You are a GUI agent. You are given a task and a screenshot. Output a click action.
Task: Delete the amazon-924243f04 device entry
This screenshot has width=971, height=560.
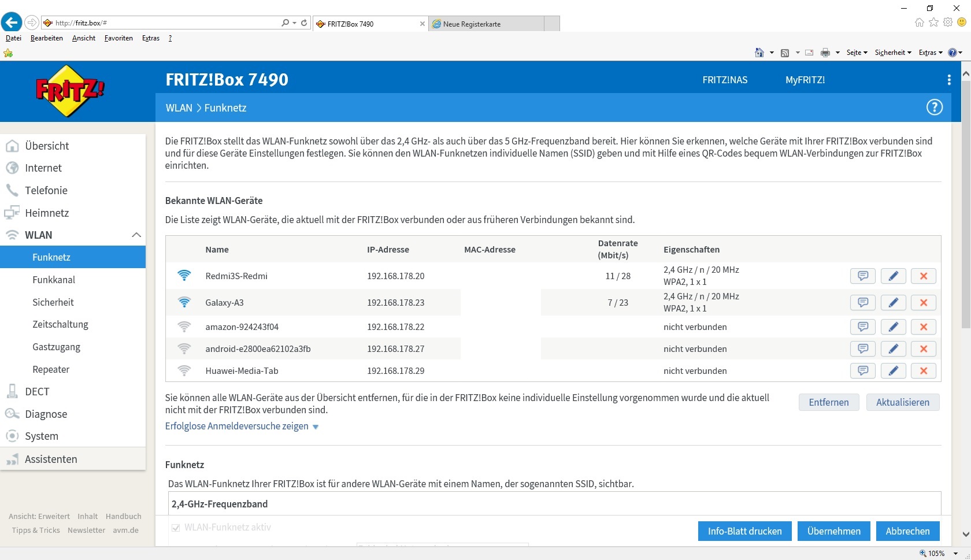(x=924, y=327)
